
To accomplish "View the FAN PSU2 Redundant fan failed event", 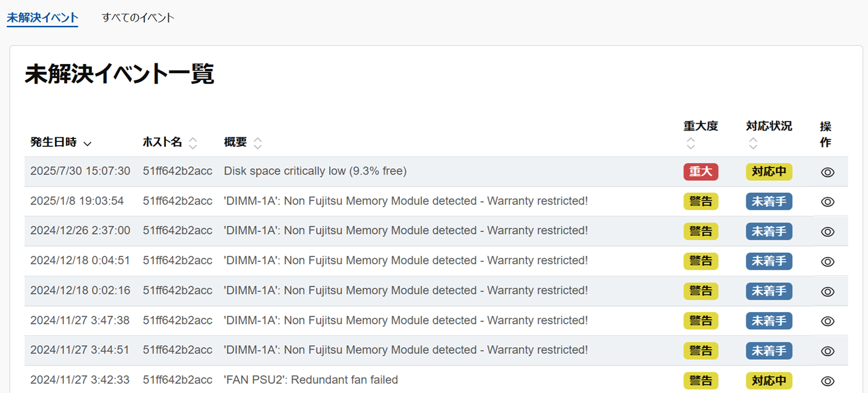I will click(827, 381).
